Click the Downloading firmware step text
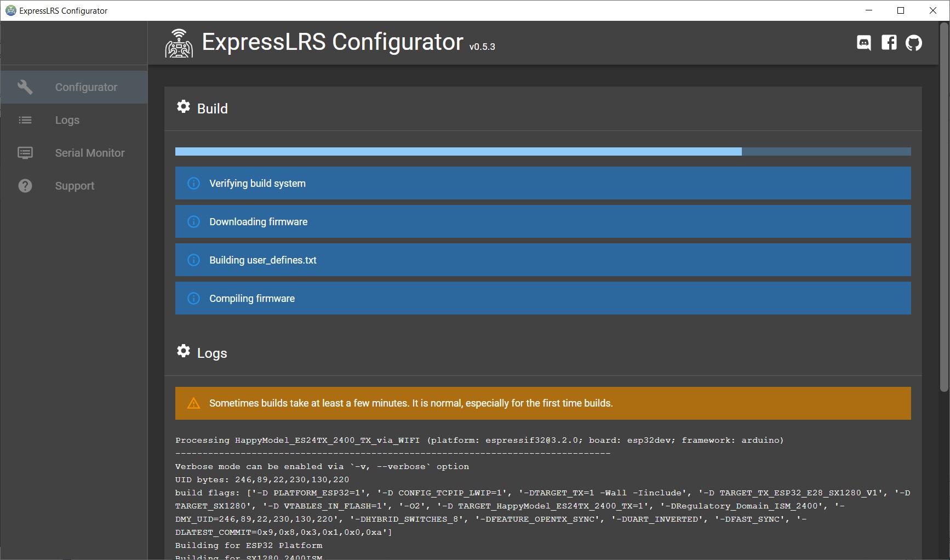 pos(259,222)
